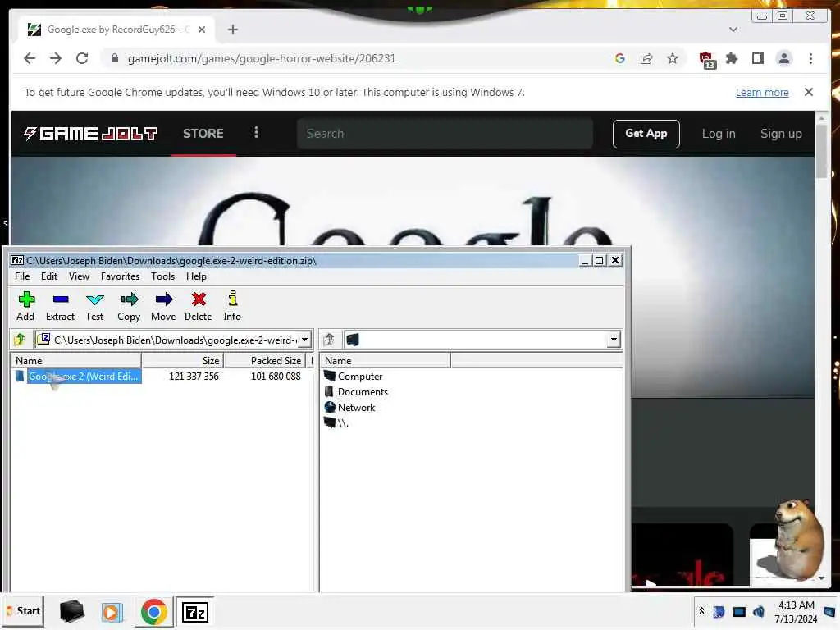The width and height of the screenshot is (840, 630).
Task: Open 7-Zip File menu
Action: (22, 276)
